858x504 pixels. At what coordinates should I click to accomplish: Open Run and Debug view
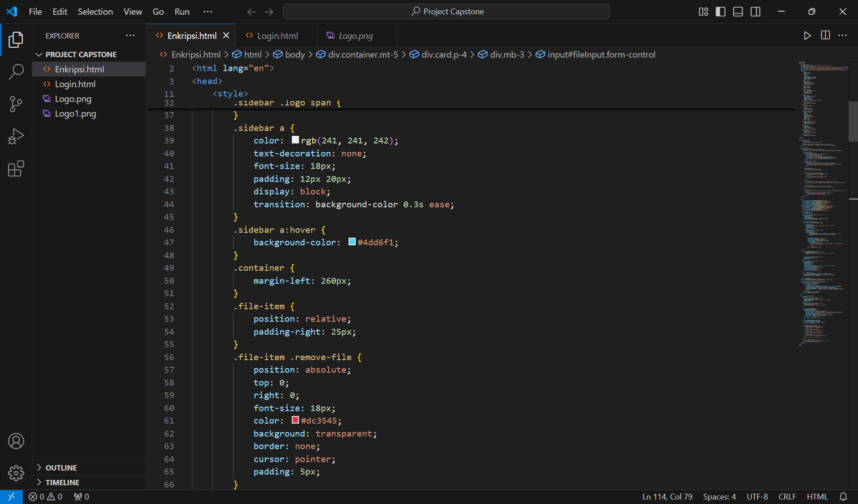(16, 136)
